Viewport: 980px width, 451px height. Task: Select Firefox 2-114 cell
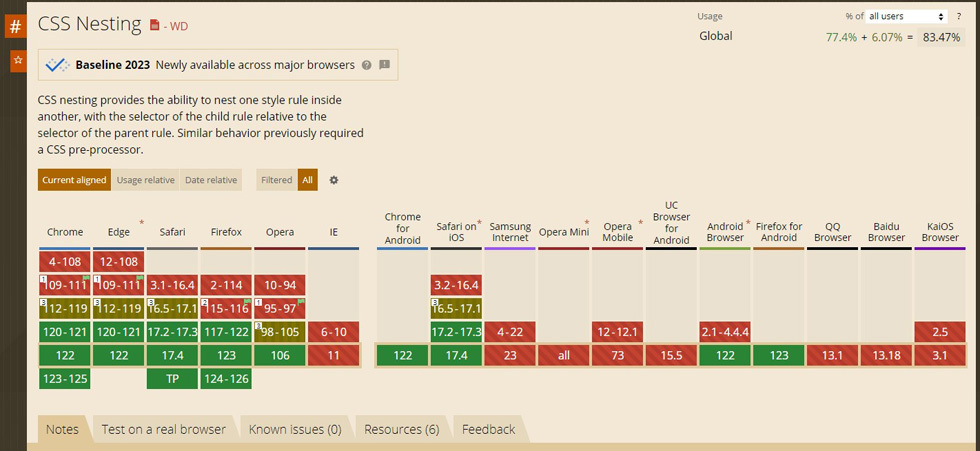click(x=226, y=285)
